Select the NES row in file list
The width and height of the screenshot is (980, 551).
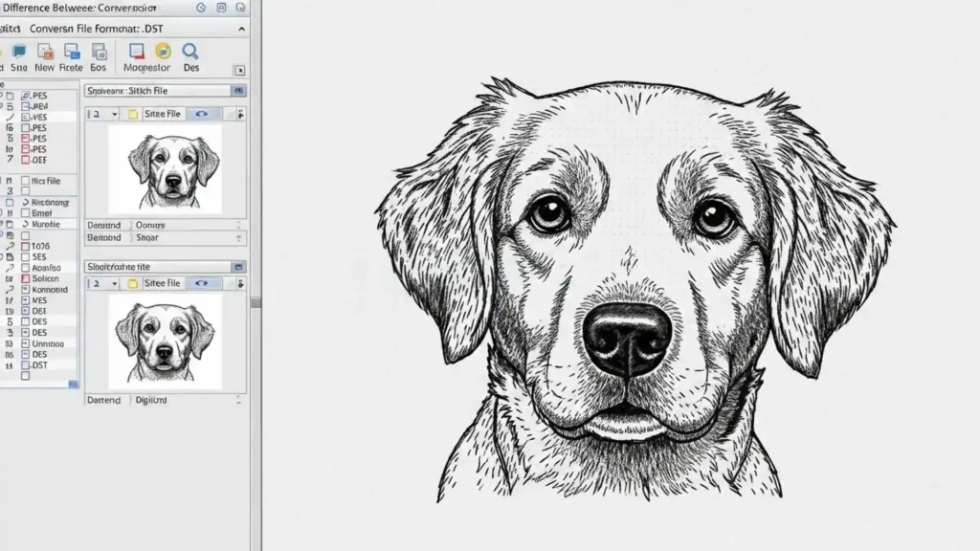click(38, 300)
